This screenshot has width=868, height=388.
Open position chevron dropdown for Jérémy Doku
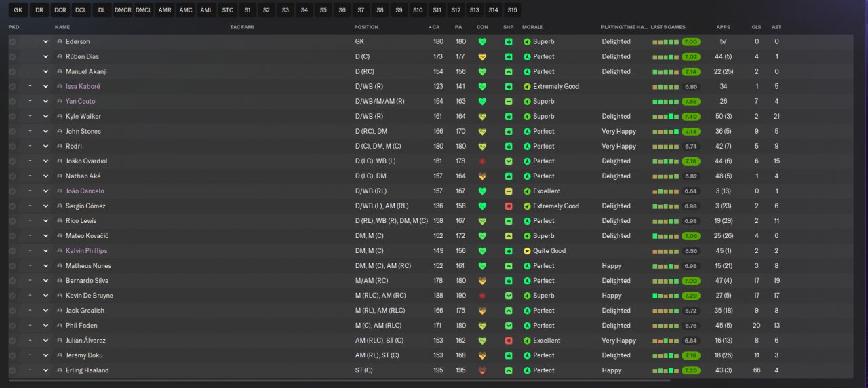click(x=45, y=355)
